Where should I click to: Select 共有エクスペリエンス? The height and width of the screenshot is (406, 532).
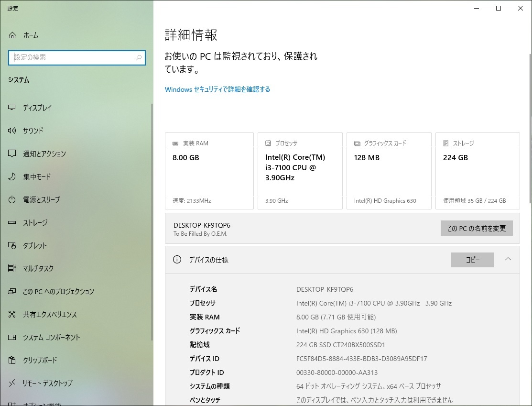[x=50, y=314]
